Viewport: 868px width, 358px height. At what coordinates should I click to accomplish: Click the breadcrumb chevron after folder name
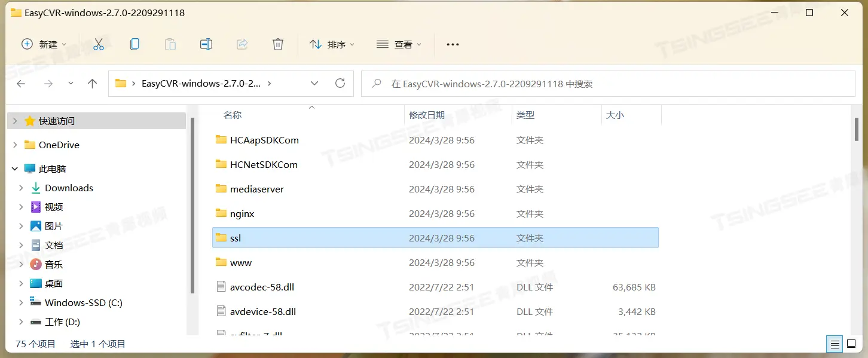269,84
